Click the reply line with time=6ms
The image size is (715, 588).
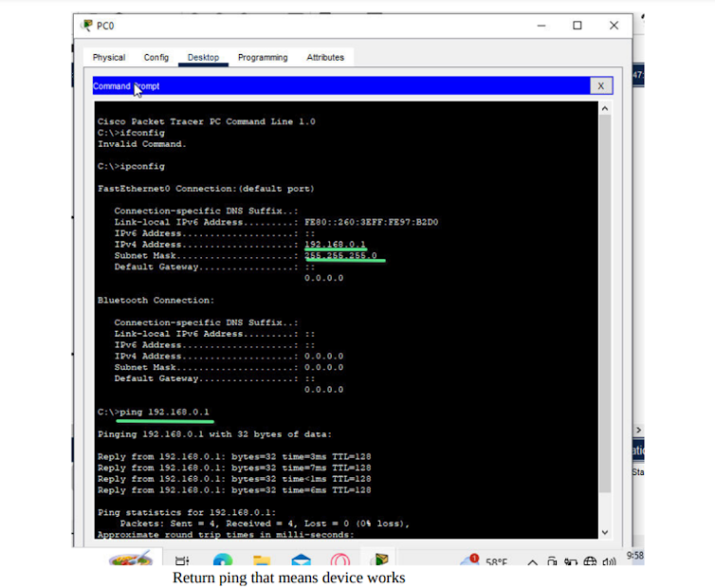[x=234, y=490]
